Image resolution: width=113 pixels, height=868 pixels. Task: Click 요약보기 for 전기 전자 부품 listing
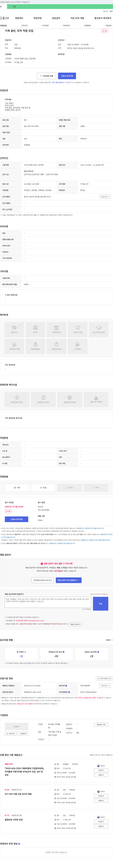pos(101,796)
